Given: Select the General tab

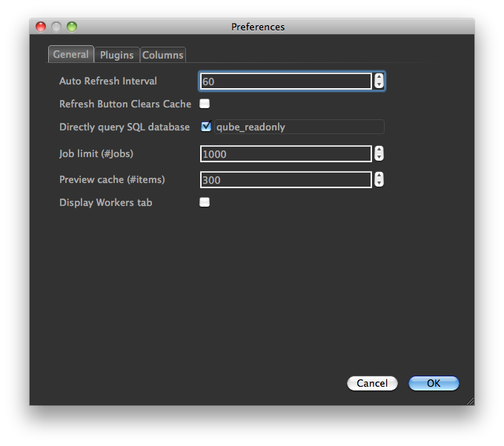Looking at the screenshot, I should pos(71,54).
